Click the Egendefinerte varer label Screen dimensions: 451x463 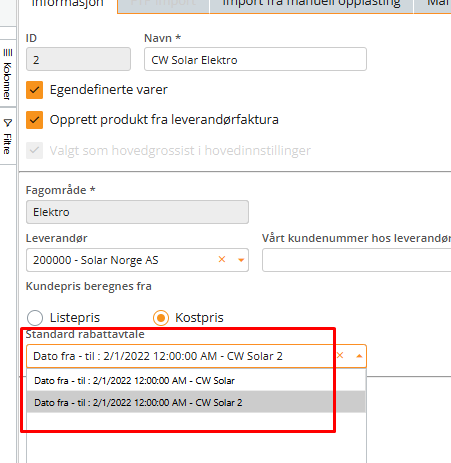[x=109, y=90]
